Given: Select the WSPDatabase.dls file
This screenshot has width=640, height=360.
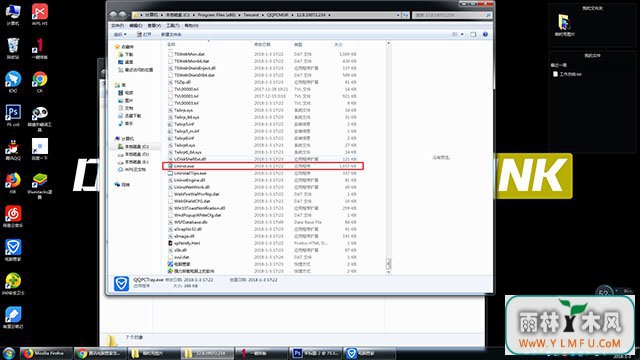Looking at the screenshot, I should (x=188, y=222).
